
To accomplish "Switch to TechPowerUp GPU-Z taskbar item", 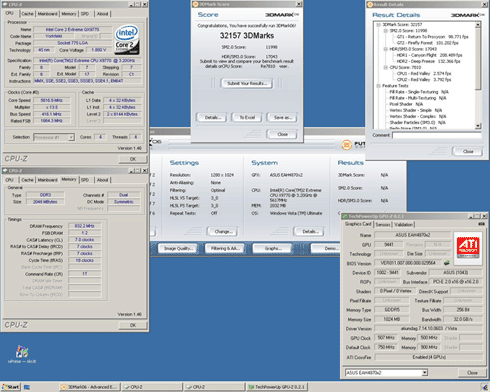I will click(x=277, y=387).
